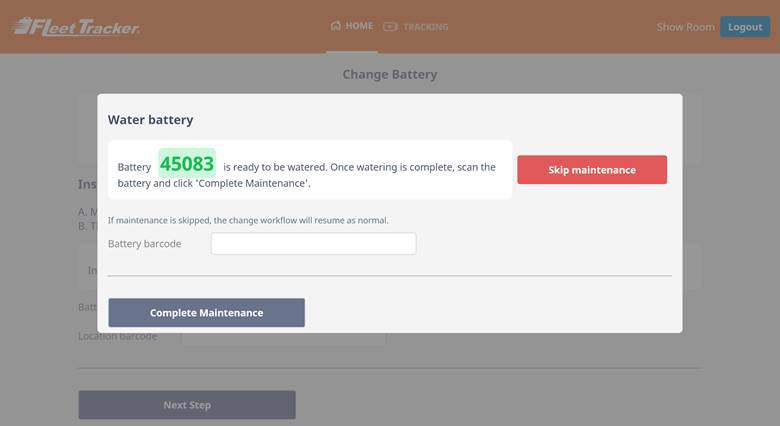This screenshot has height=426, width=780.
Task: Select the green battery number 45083
Action: click(187, 164)
